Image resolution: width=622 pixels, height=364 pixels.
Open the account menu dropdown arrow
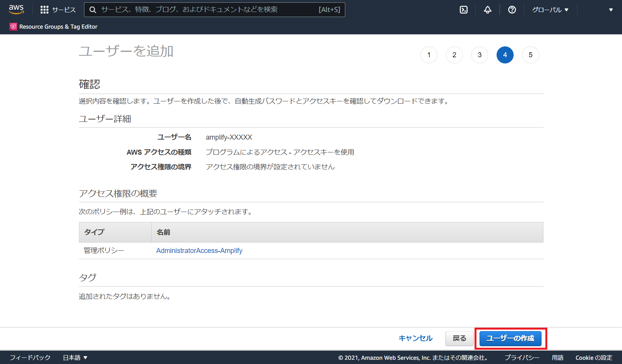pos(610,10)
